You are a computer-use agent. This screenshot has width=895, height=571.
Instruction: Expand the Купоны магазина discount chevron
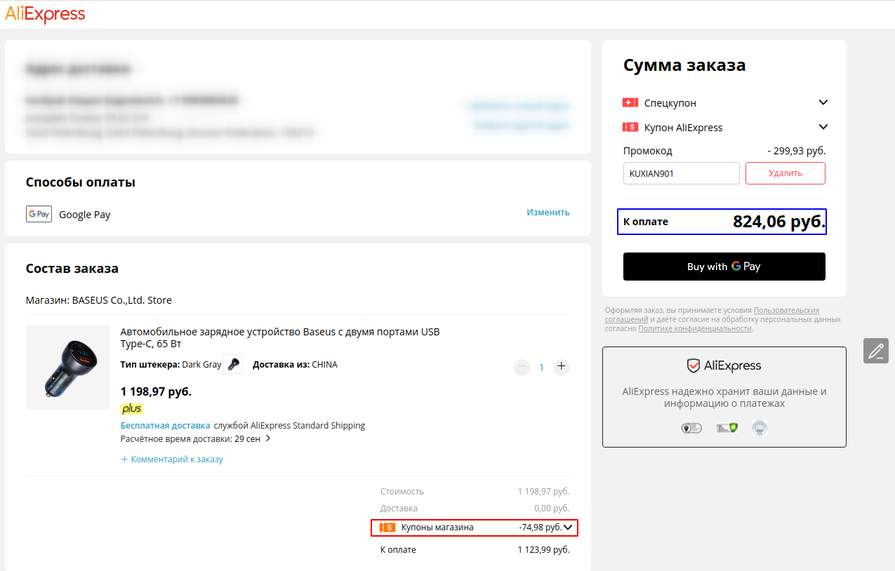click(x=568, y=527)
